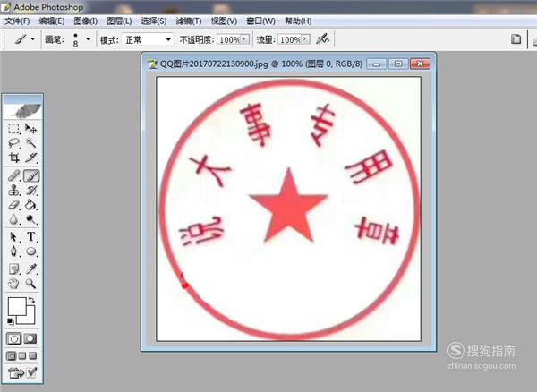Select the Type (T) tool
Screen dimensions: 537x392
pos(31,237)
